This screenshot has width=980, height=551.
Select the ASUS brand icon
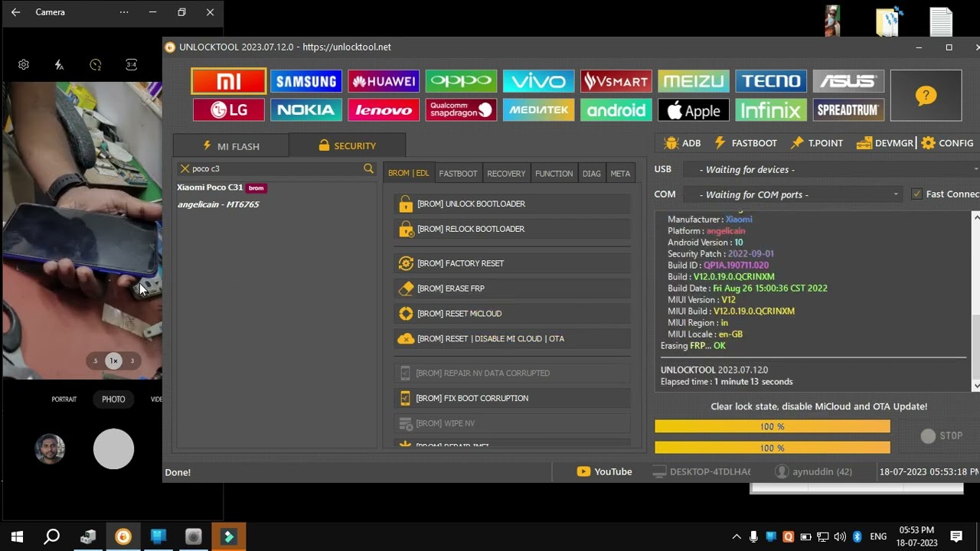(848, 81)
